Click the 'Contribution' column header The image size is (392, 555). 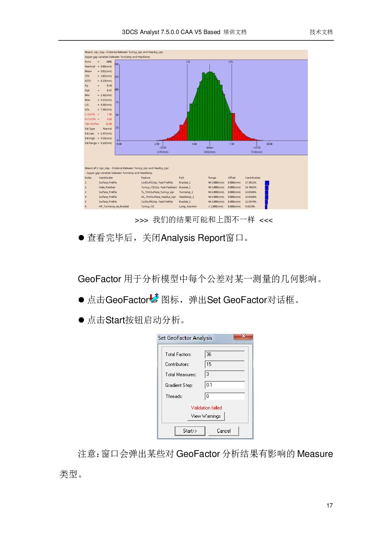tap(253, 178)
